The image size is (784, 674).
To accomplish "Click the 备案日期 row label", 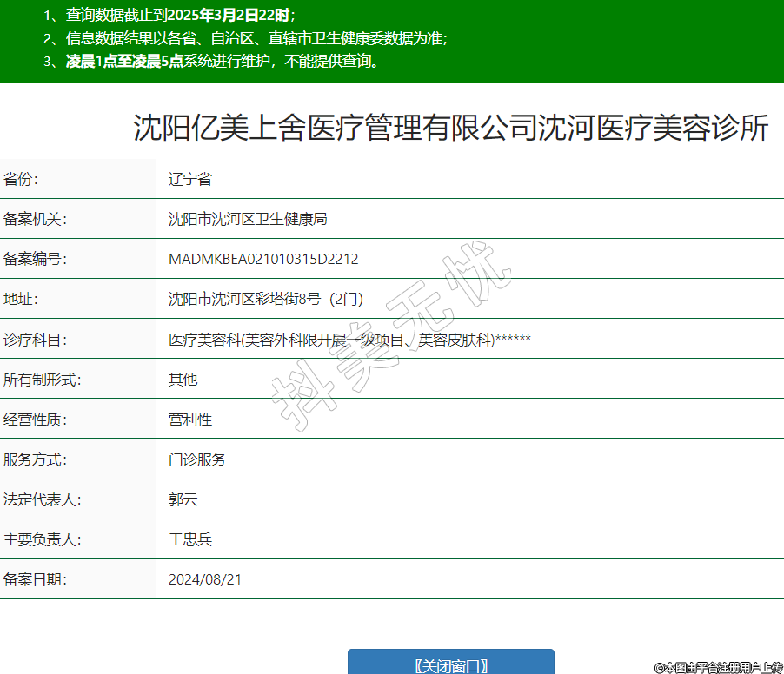I will [35, 579].
